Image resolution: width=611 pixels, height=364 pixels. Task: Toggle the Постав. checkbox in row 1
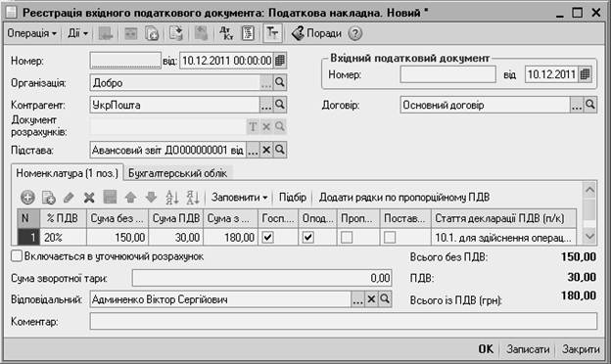coord(390,237)
